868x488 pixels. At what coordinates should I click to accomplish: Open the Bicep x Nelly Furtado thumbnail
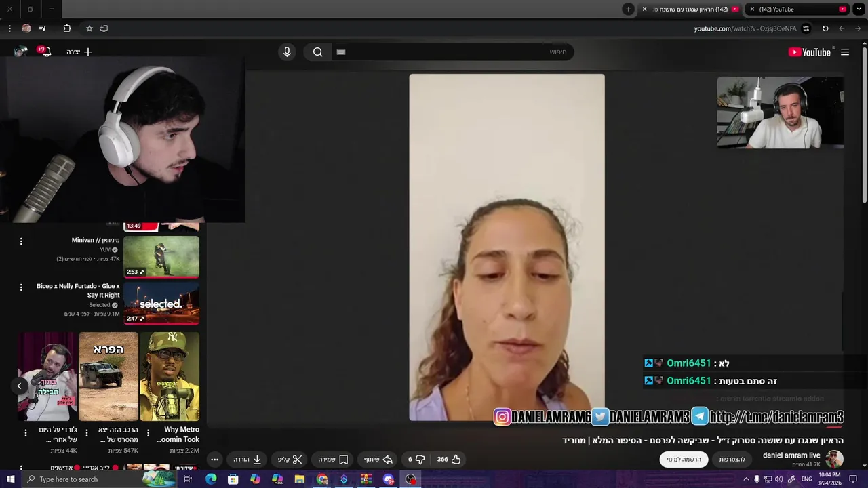click(x=161, y=303)
